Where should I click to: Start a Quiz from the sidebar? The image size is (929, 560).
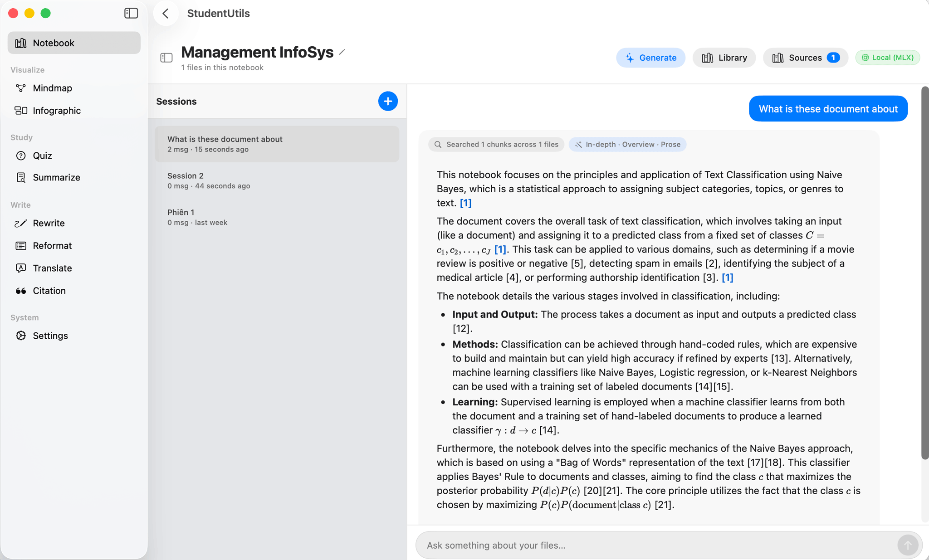pyautogui.click(x=74, y=156)
